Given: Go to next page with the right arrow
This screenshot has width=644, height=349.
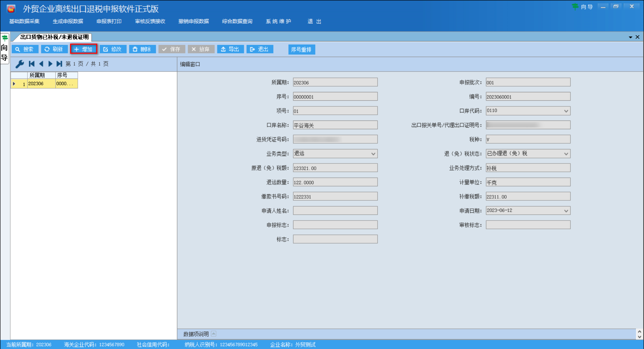Looking at the screenshot, I should click(50, 64).
